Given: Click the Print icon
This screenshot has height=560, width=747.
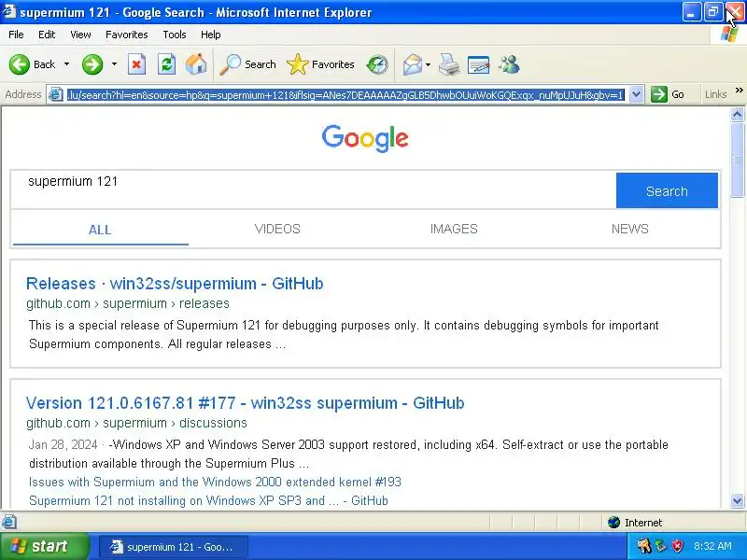Looking at the screenshot, I should 449,64.
